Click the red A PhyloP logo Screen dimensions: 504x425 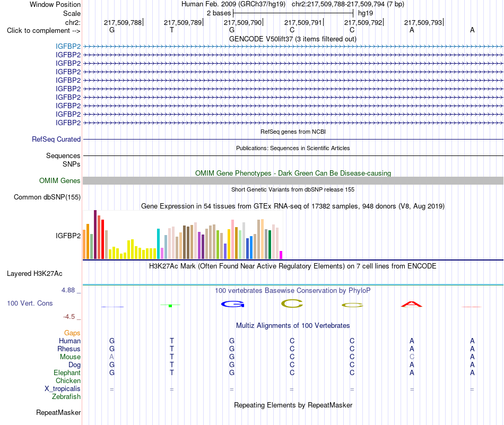(412, 304)
